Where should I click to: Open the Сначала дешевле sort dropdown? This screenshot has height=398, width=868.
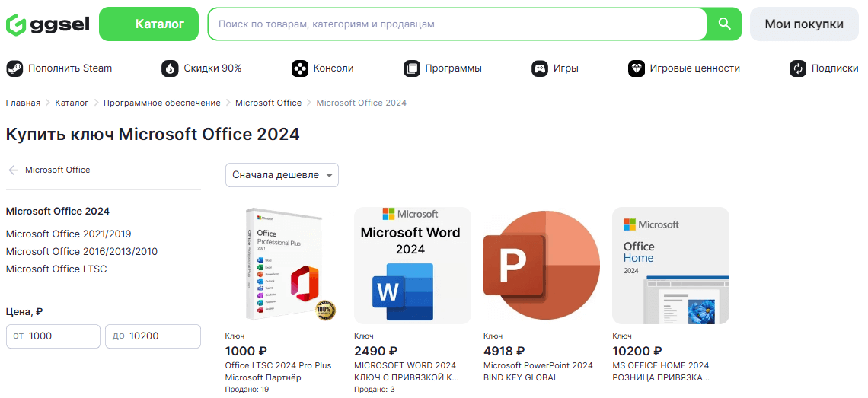[x=282, y=175]
